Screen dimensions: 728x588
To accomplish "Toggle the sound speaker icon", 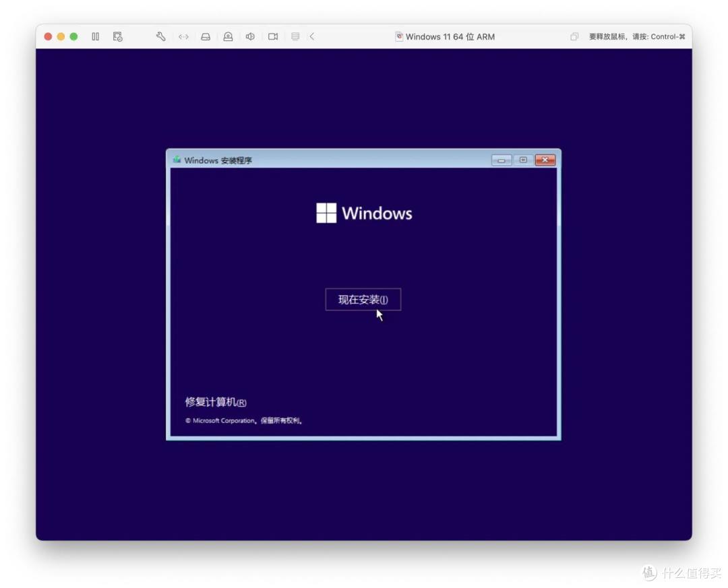I will [250, 36].
